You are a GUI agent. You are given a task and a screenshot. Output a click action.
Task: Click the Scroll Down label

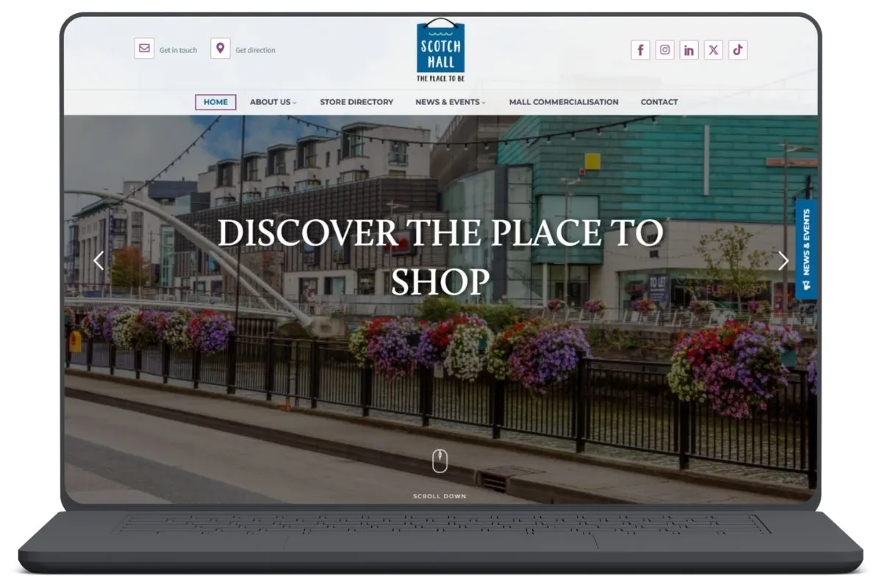point(440,497)
